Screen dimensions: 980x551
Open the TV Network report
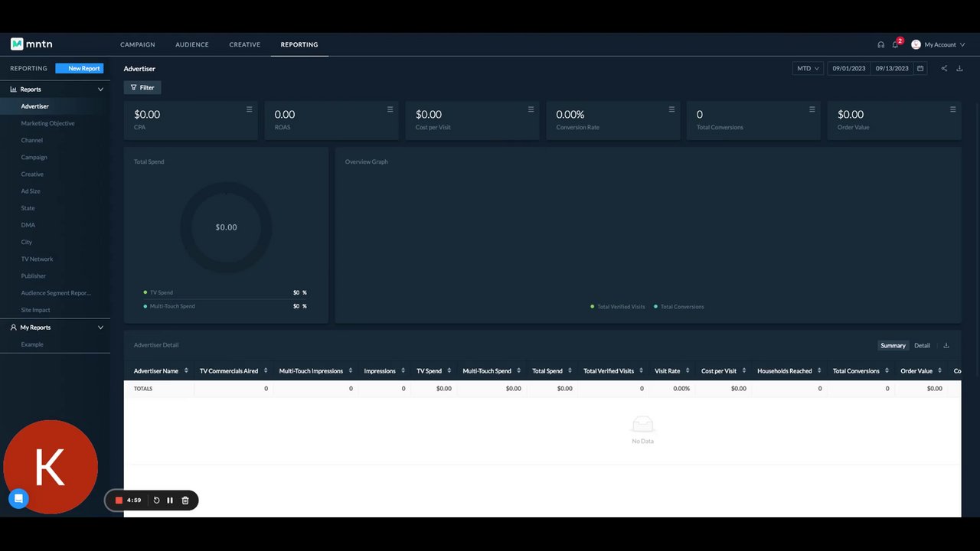[x=37, y=259]
